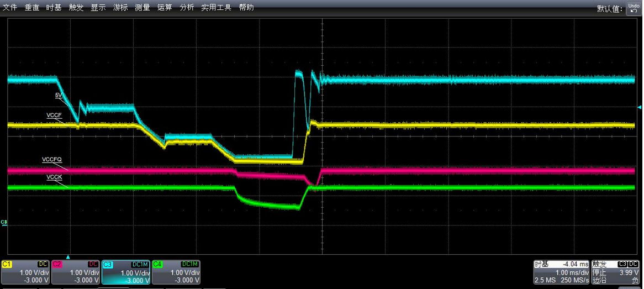Open the 运算 (Math) menu

coord(165,7)
